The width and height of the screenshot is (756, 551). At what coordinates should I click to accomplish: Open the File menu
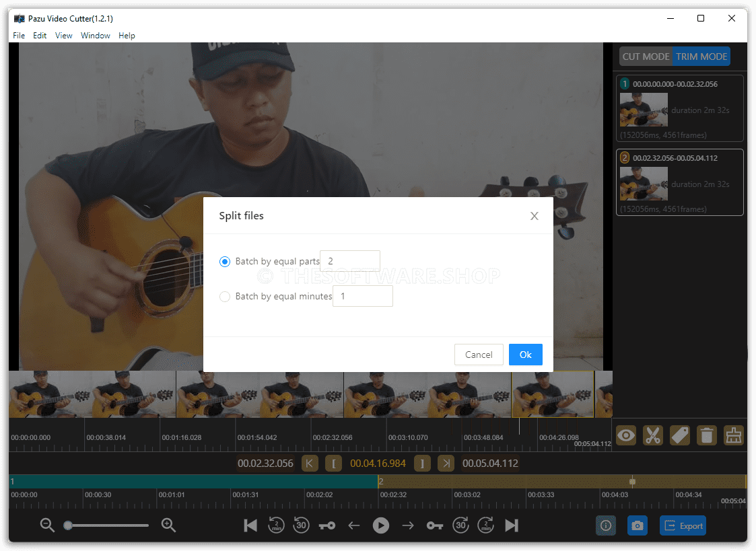[x=19, y=36]
